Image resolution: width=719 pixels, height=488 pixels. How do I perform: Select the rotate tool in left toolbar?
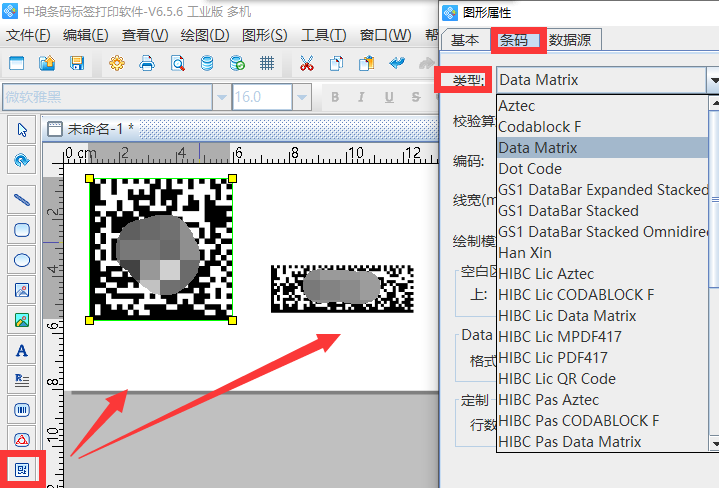click(x=22, y=161)
